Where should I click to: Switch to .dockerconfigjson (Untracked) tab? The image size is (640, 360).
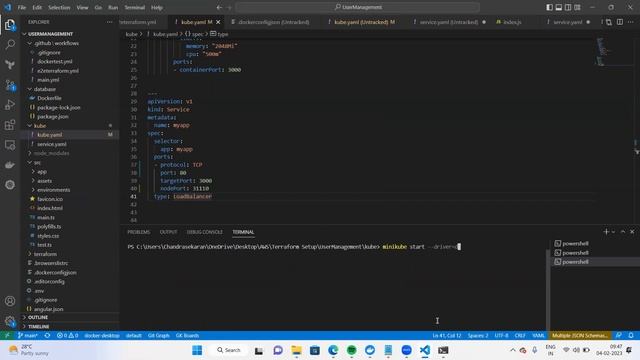tap(270, 22)
